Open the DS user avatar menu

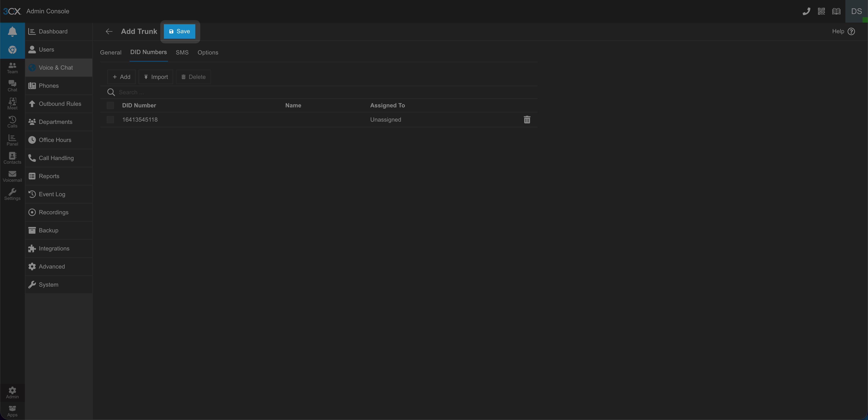pos(856,12)
